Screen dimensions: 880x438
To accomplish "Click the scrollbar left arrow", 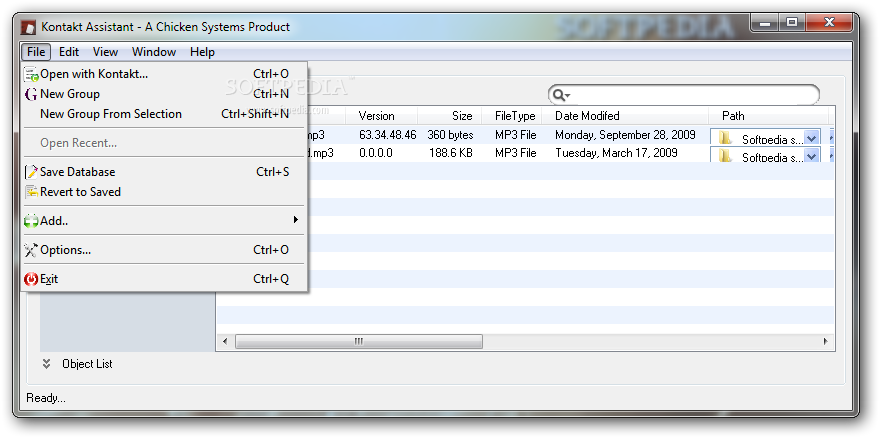I will click(225, 341).
